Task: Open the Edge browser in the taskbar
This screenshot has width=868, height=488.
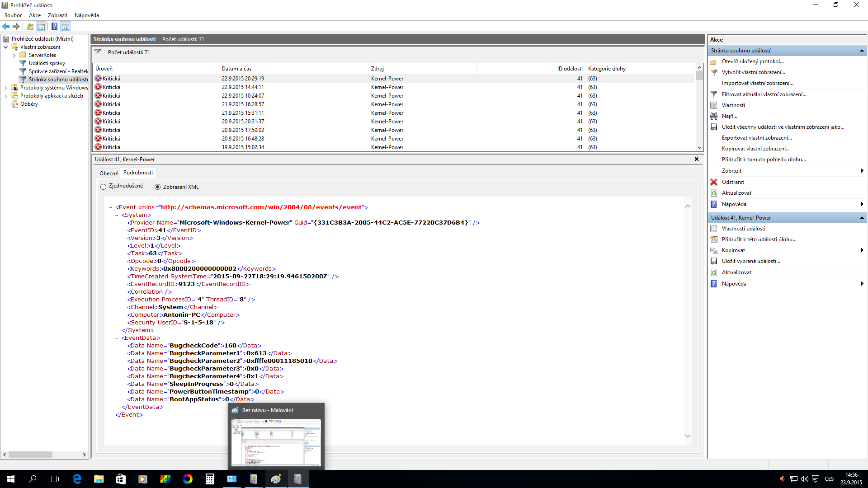Action: coord(77,479)
